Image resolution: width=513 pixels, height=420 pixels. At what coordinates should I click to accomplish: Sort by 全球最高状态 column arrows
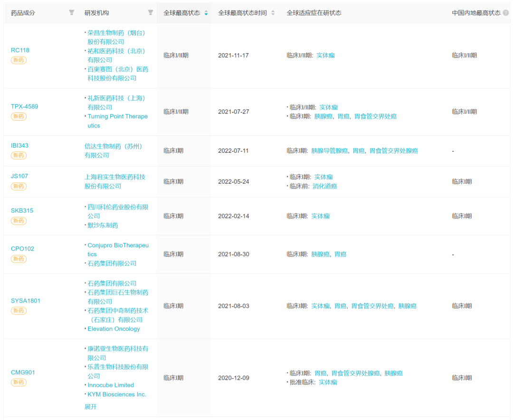206,13
